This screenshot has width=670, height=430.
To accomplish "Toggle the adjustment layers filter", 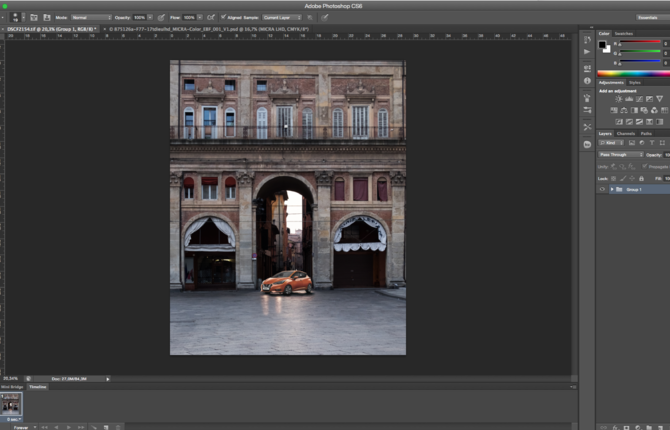I will tap(641, 143).
